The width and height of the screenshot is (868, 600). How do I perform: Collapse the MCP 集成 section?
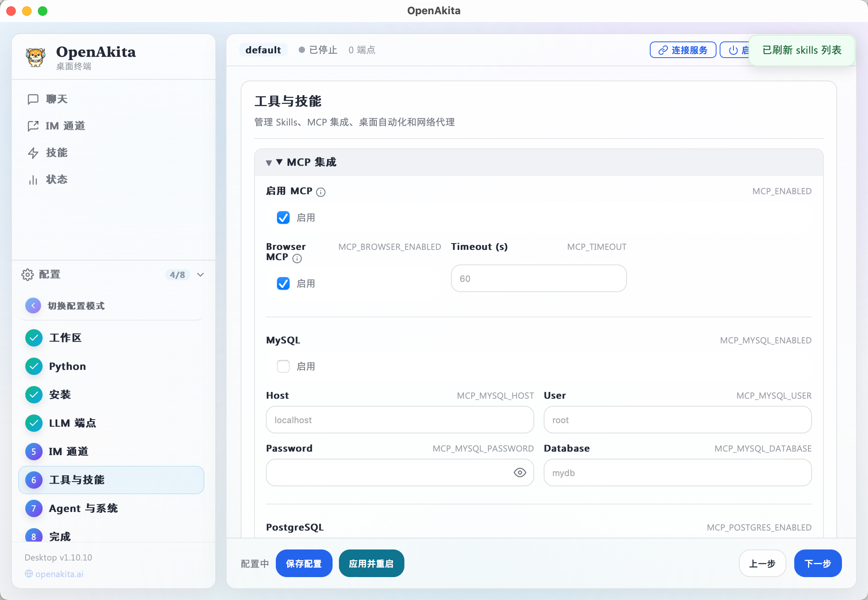[x=269, y=162]
